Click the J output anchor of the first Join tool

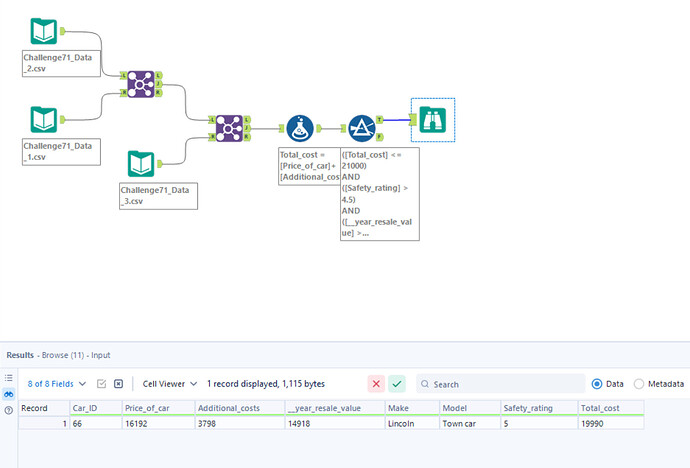pyautogui.click(x=158, y=84)
